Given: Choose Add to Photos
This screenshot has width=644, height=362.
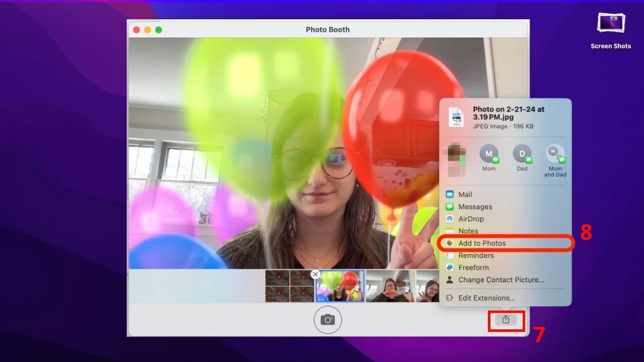Looking at the screenshot, I should click(506, 243).
